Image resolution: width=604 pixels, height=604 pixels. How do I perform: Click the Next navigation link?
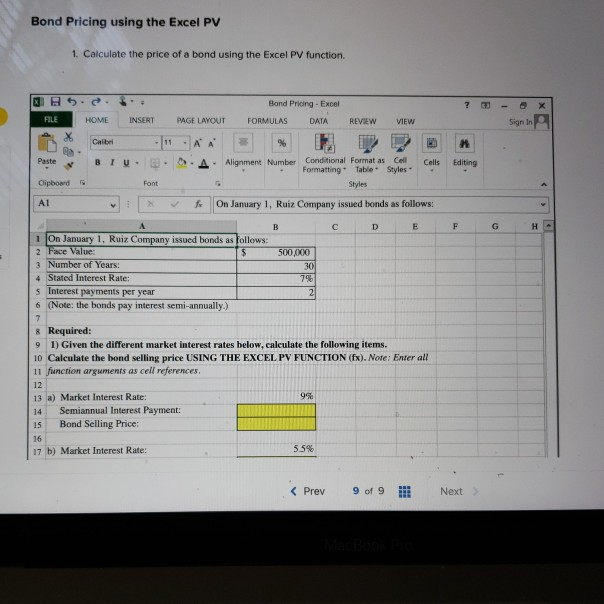(x=459, y=492)
